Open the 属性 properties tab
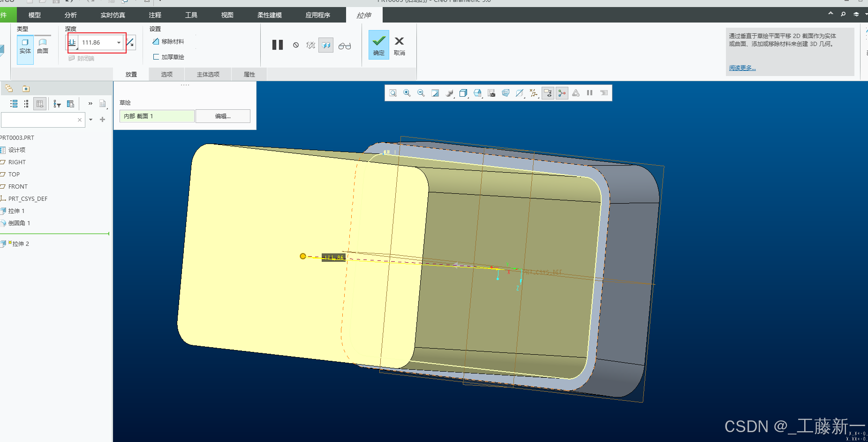 tap(249, 74)
